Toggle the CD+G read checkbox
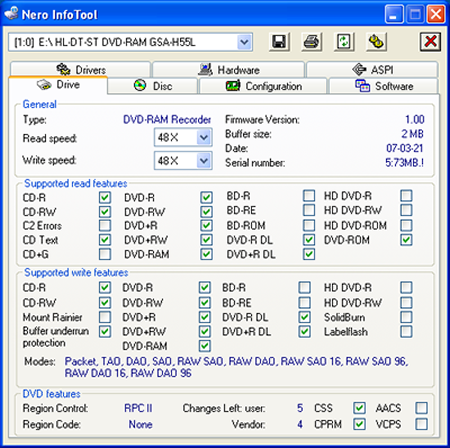450x448 pixels. click(105, 254)
